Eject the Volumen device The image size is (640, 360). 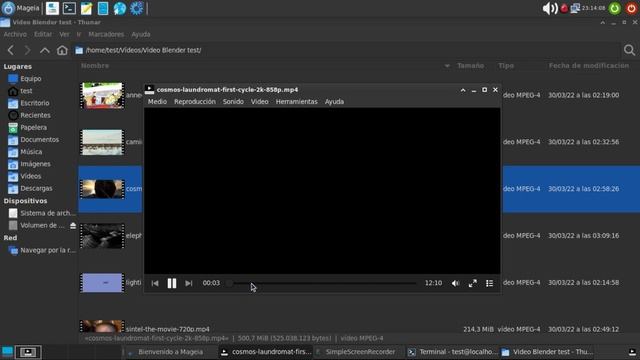[73, 225]
